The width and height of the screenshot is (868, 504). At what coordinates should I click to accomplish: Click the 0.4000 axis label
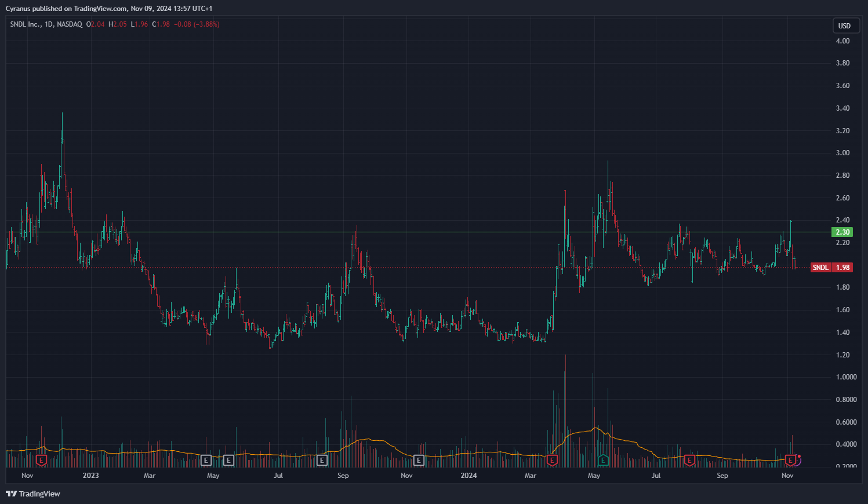[846, 444]
